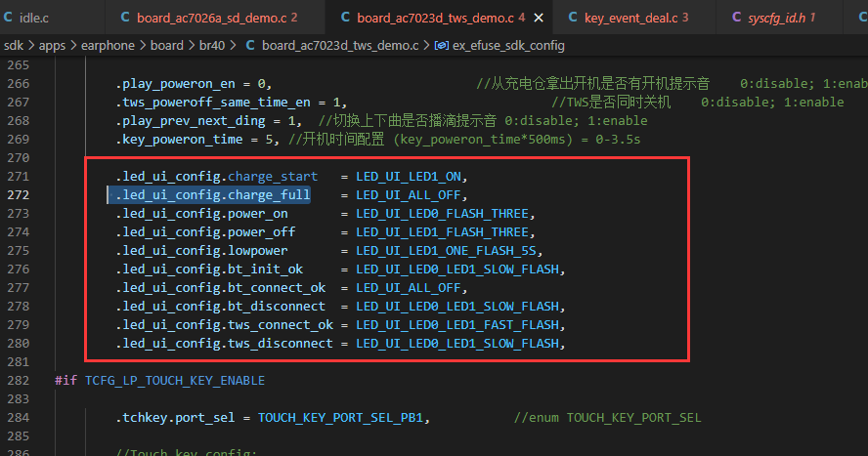Click the C icon on key_event_deal.c tab
Screen dimensions: 868x456
tap(573, 18)
